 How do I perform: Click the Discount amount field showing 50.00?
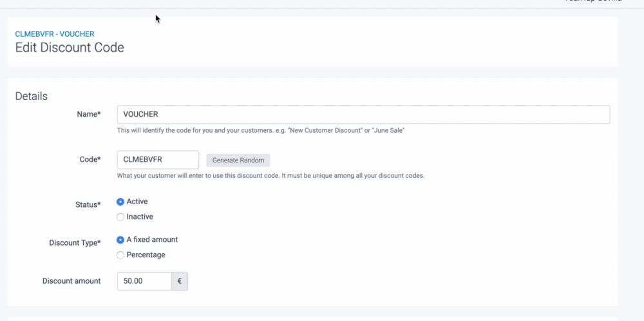pos(144,281)
